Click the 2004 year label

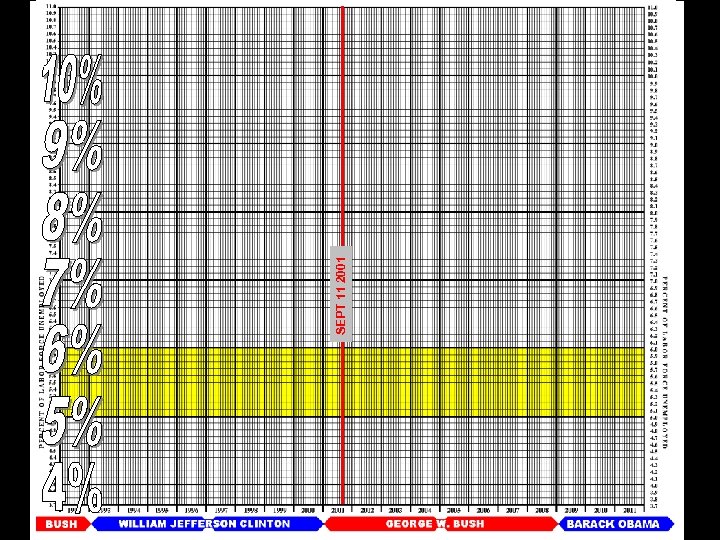click(425, 510)
